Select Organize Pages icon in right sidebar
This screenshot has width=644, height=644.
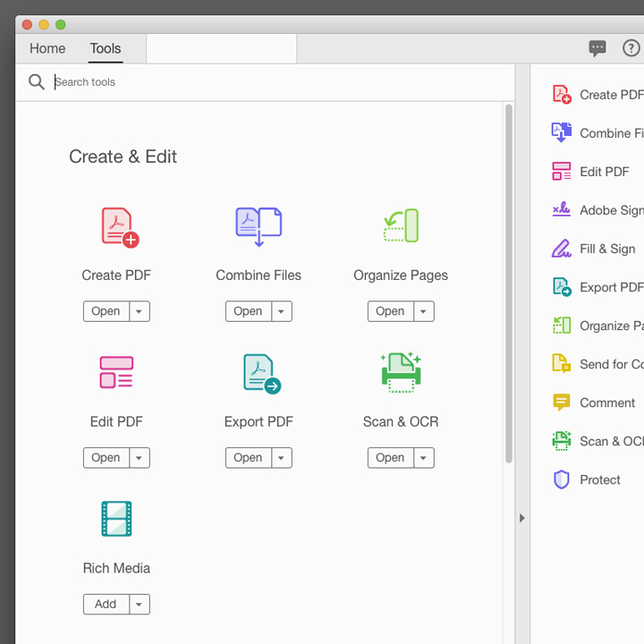pyautogui.click(x=562, y=326)
